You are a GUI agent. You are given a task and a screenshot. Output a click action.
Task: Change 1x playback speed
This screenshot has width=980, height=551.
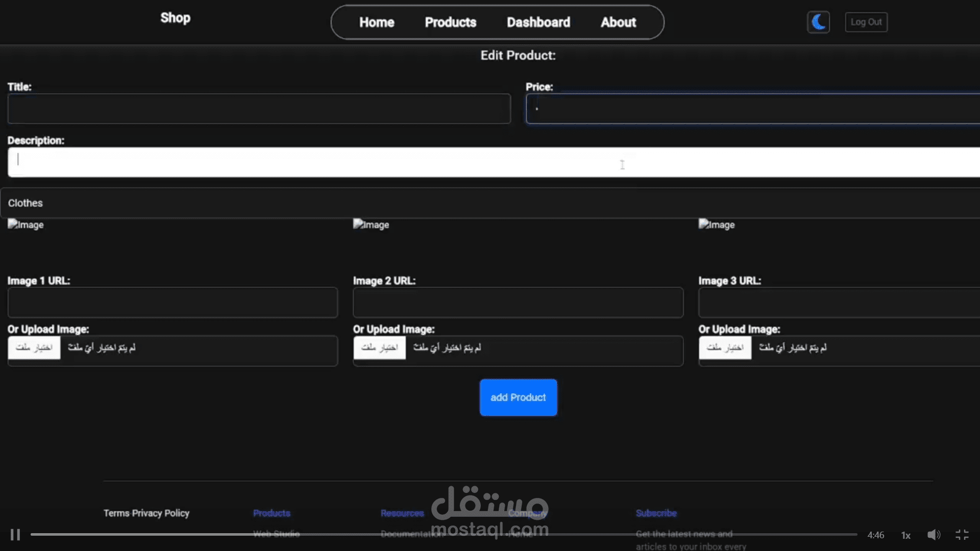pos(905,535)
